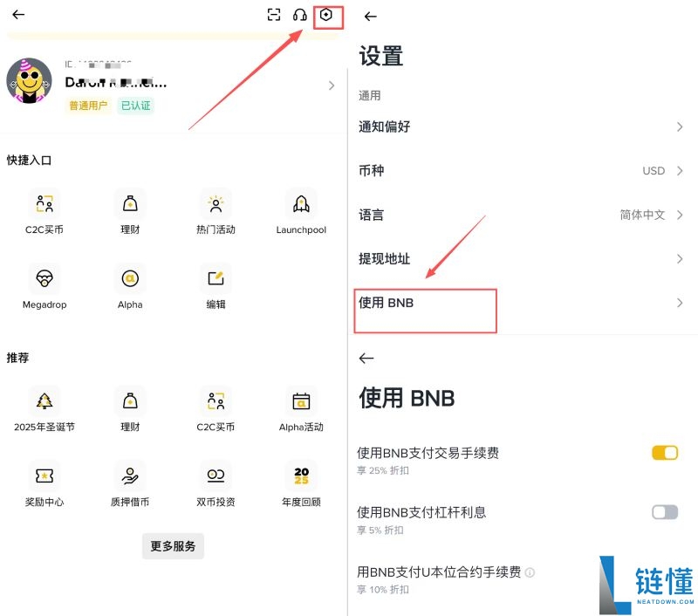The image size is (698, 616).
Task: Open 理财 in 推荐 section
Action: click(130, 410)
